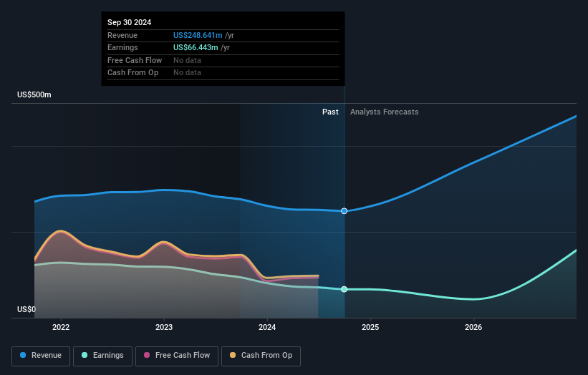Click the blue Revenue legend dot
This screenshot has width=588, height=375.
23,355
